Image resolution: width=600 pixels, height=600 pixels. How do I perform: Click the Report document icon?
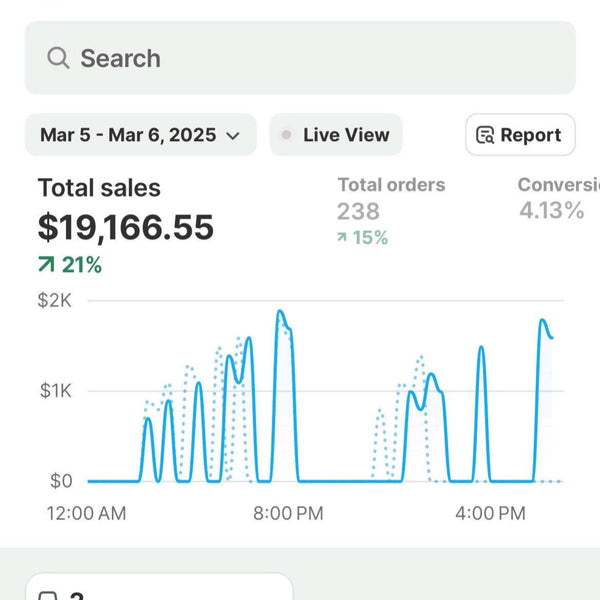pyautogui.click(x=485, y=135)
